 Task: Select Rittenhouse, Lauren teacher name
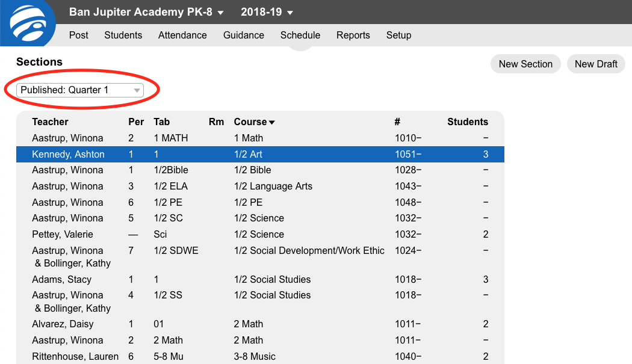[x=75, y=356]
